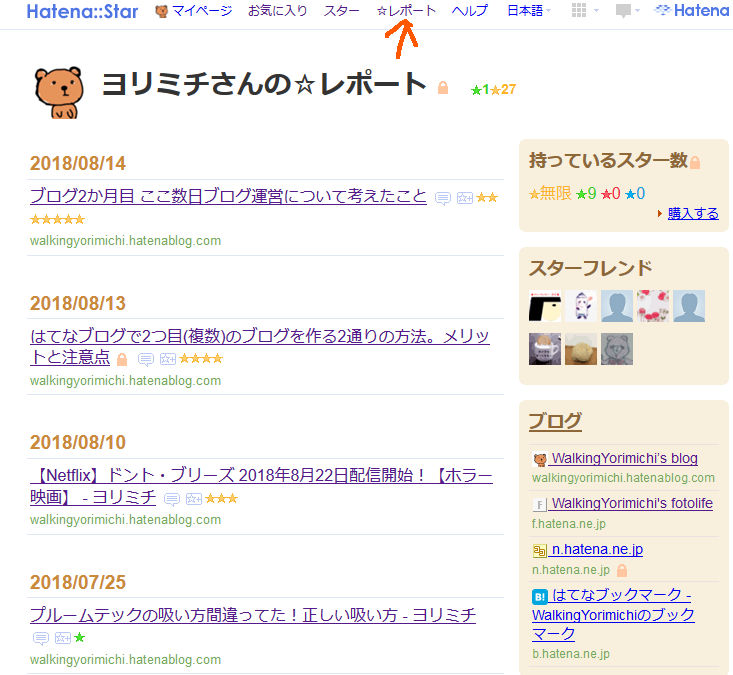Open the ブログ sidebar heading link
The height and width of the screenshot is (675, 733).
point(555,421)
